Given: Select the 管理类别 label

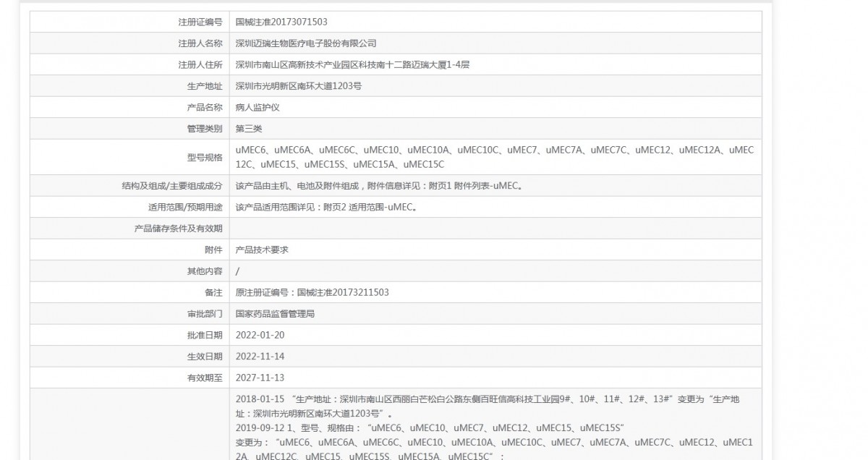Looking at the screenshot, I should (205, 129).
